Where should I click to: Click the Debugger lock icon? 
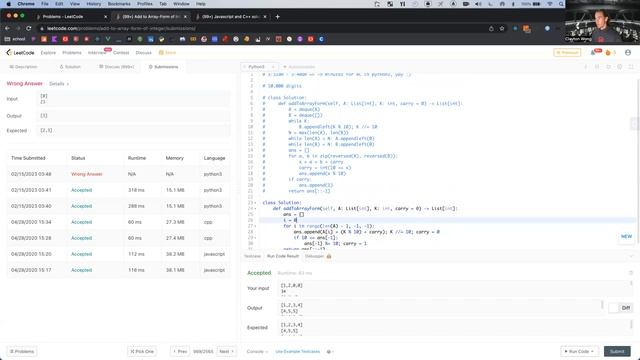click(329, 256)
